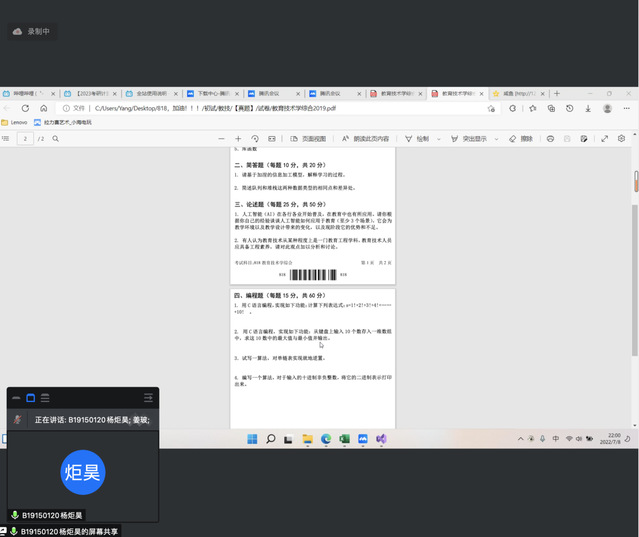Click the Windows Start button
This screenshot has width=639, height=537.
point(251,439)
